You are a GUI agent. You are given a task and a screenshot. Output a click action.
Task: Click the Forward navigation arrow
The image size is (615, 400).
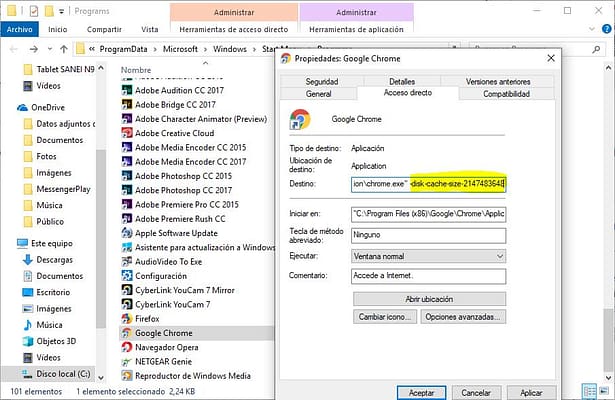(x=34, y=49)
